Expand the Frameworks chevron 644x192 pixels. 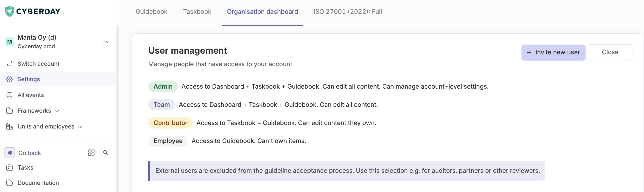click(57, 111)
